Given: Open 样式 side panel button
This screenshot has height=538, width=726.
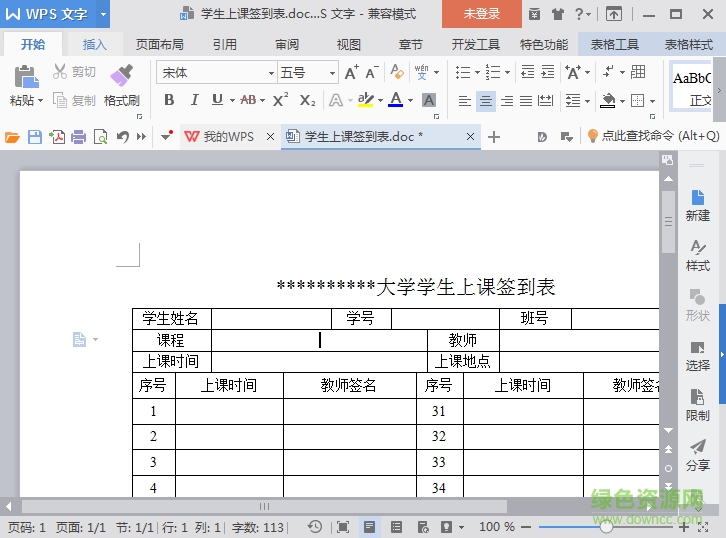Looking at the screenshot, I should pyautogui.click(x=697, y=255).
